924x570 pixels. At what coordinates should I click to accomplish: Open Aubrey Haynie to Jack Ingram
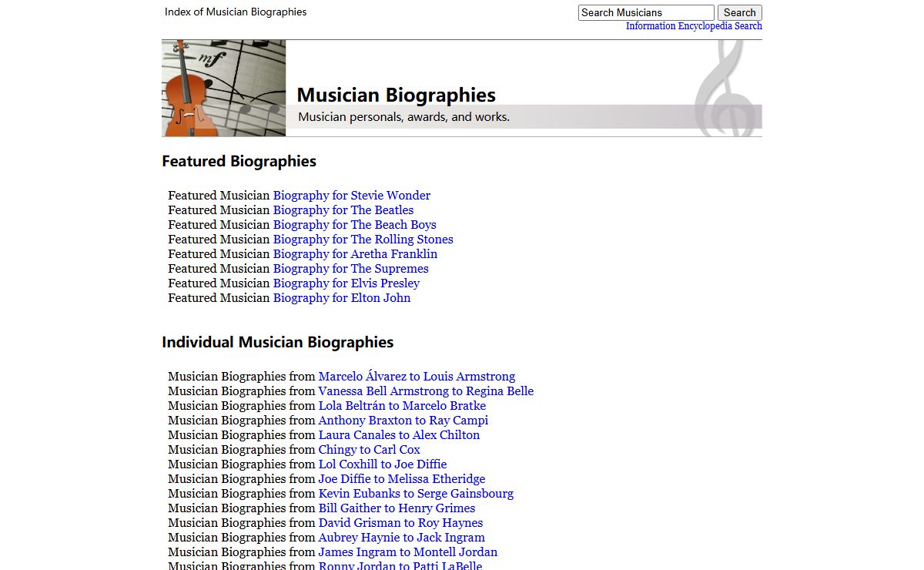tap(402, 538)
